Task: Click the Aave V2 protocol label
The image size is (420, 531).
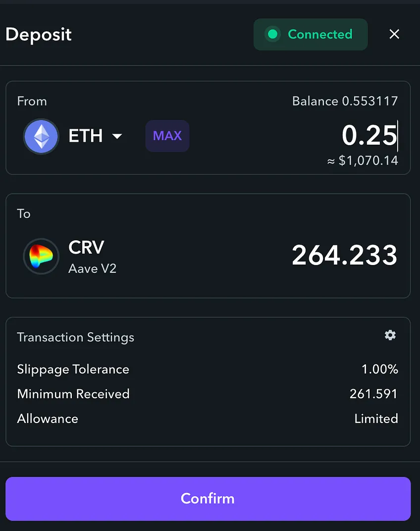Action: (93, 268)
